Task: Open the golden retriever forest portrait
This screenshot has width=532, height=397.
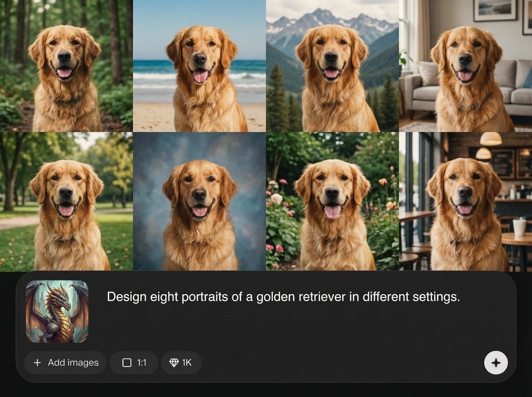Action: pos(66,66)
